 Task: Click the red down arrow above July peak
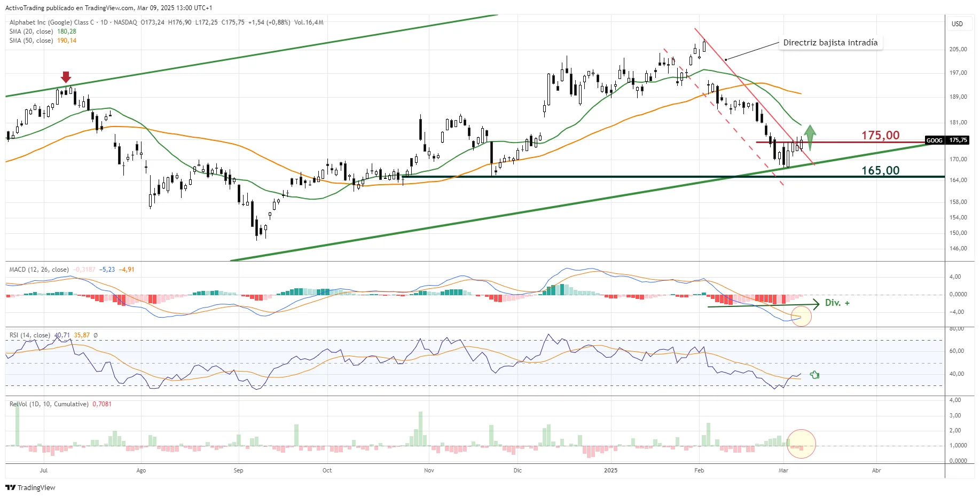coord(66,77)
